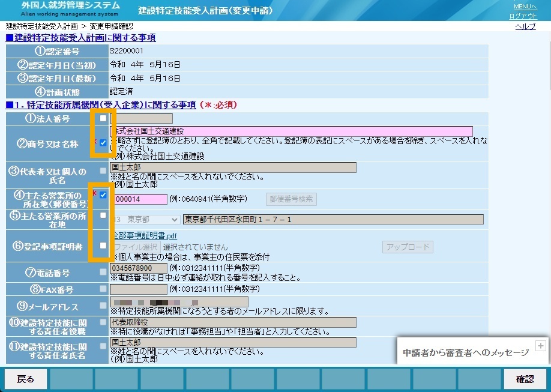
Task: Click the ログアウト link
Action: 523,16
